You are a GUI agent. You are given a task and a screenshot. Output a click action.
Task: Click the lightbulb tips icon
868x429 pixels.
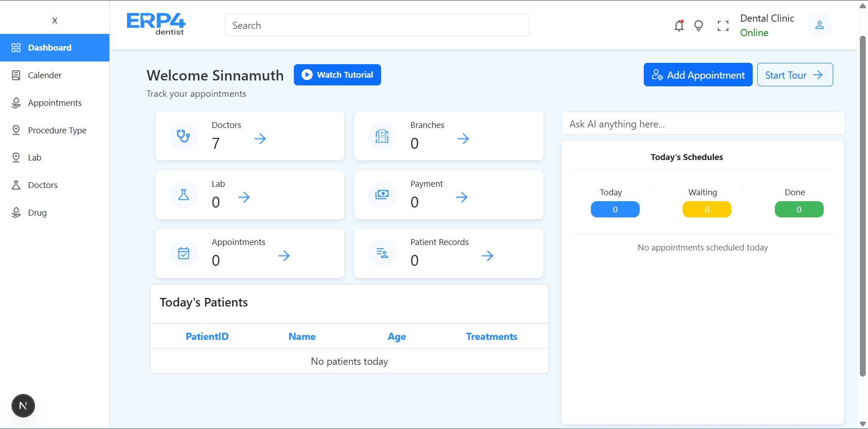point(698,26)
